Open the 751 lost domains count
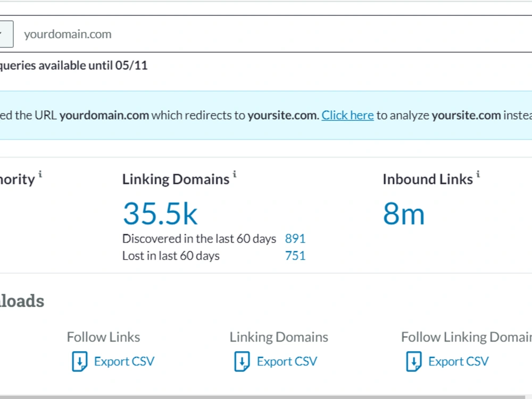 (295, 256)
